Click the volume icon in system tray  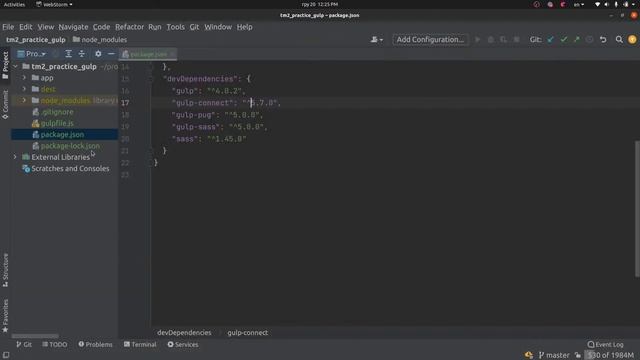(607, 4)
